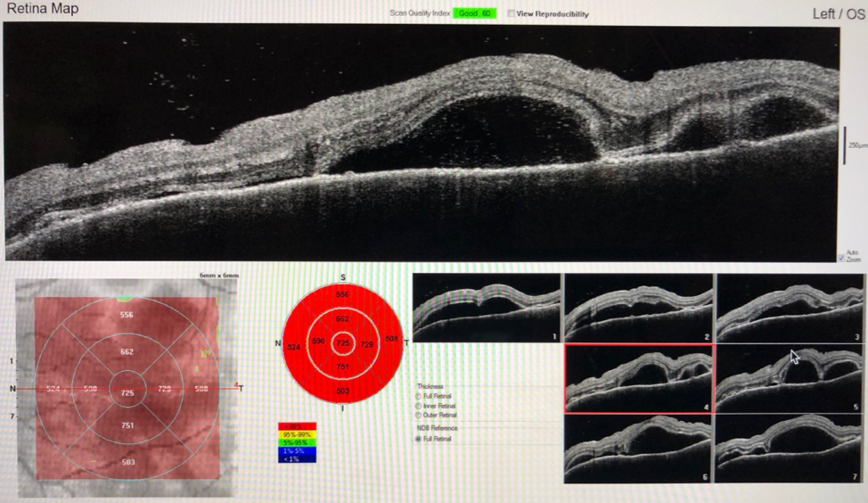868x503 pixels.
Task: Open B-scan thumbnail number 2
Action: point(638,309)
